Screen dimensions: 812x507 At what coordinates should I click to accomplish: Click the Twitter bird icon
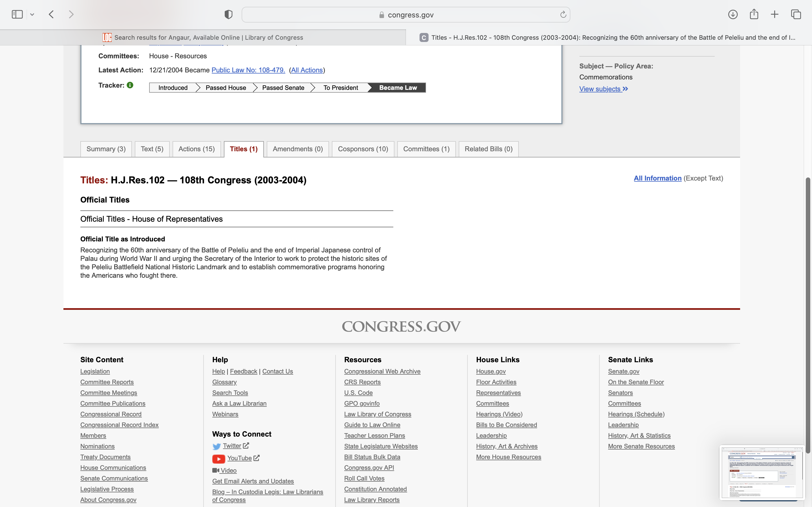(217, 446)
